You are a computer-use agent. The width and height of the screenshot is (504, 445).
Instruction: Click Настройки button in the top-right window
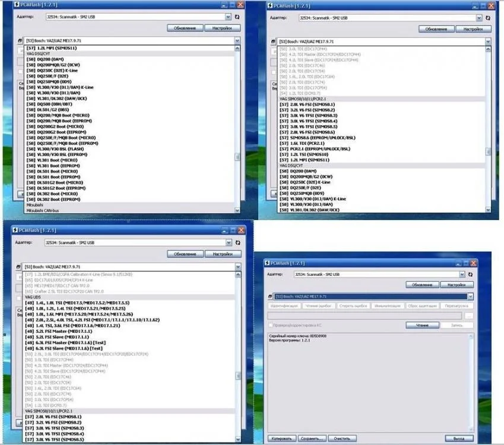point(473,29)
